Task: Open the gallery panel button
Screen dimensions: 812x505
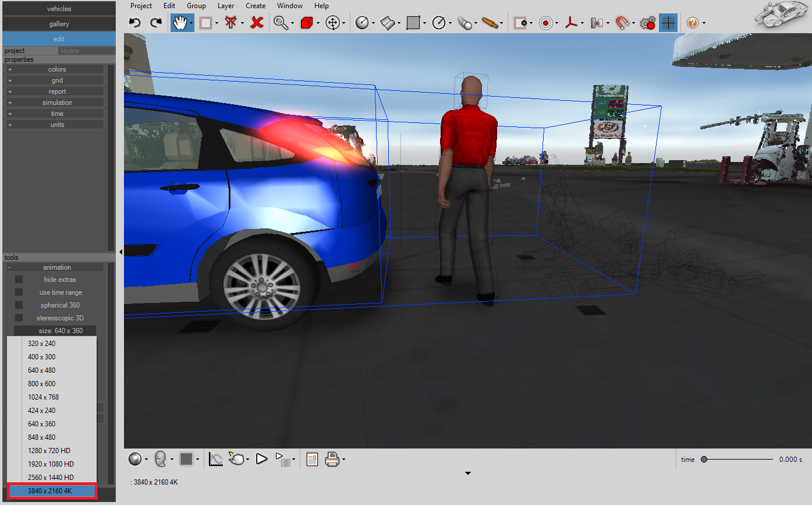Action: pos(59,24)
